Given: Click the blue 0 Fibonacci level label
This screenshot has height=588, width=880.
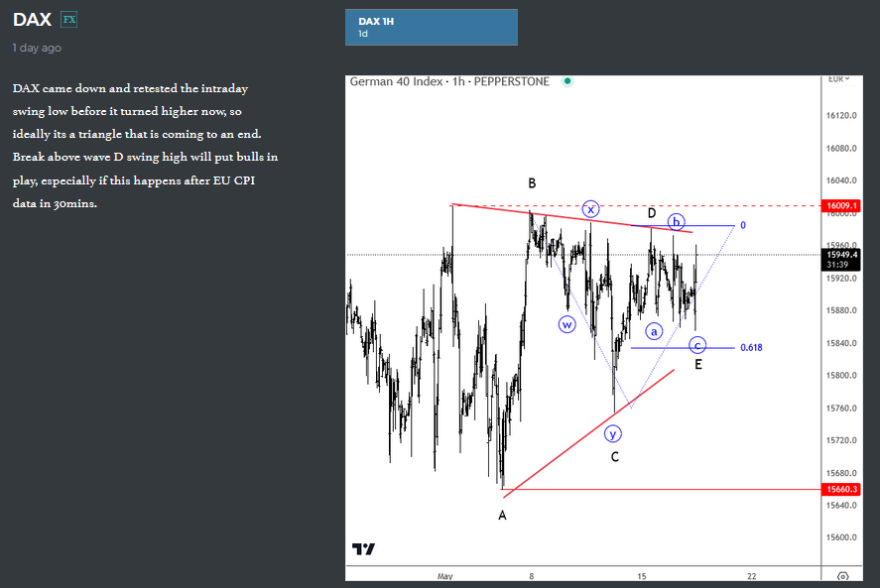Looking at the screenshot, I should pyautogui.click(x=743, y=225).
